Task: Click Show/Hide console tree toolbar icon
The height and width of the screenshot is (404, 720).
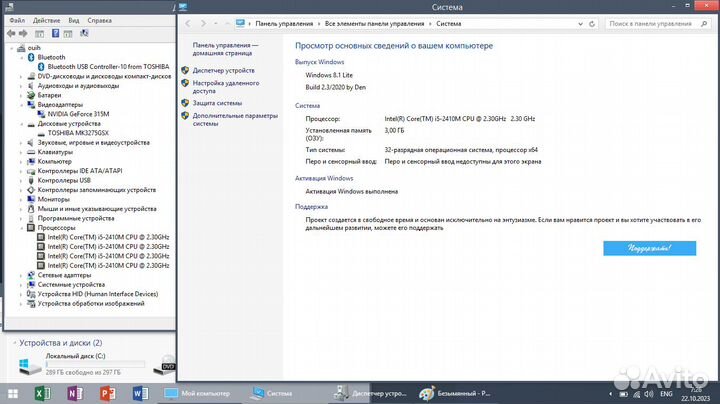Action: tap(39, 34)
